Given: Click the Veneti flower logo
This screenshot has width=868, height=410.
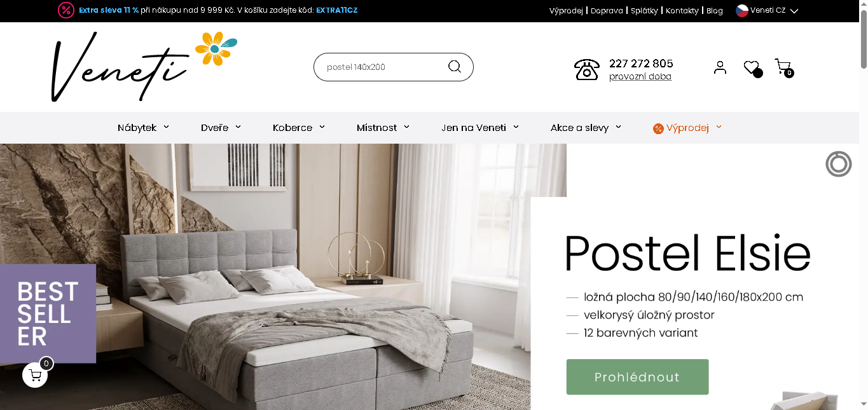Looking at the screenshot, I should 144,67.
